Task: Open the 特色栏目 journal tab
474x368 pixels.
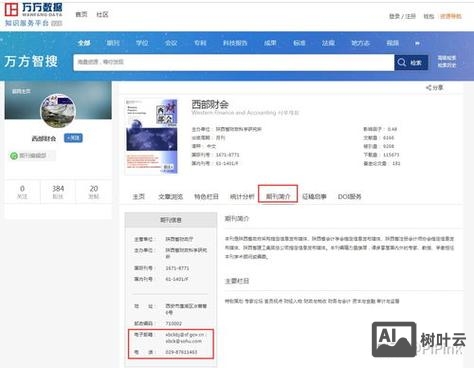Action: click(x=206, y=197)
